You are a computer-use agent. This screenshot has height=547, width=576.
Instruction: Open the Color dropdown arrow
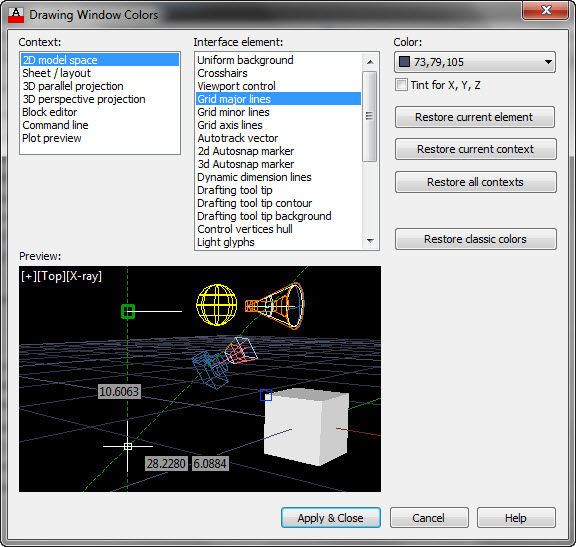tap(548, 62)
